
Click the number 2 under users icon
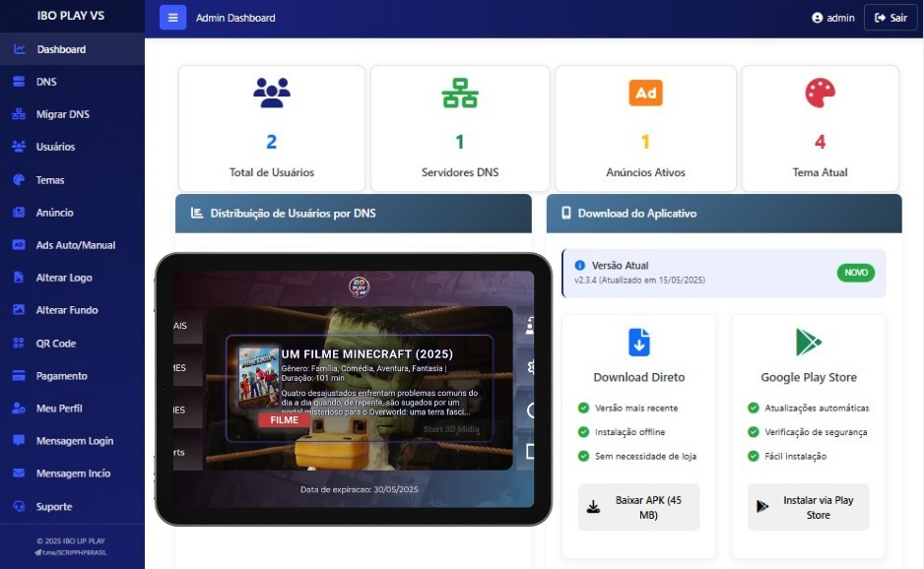coord(272,142)
